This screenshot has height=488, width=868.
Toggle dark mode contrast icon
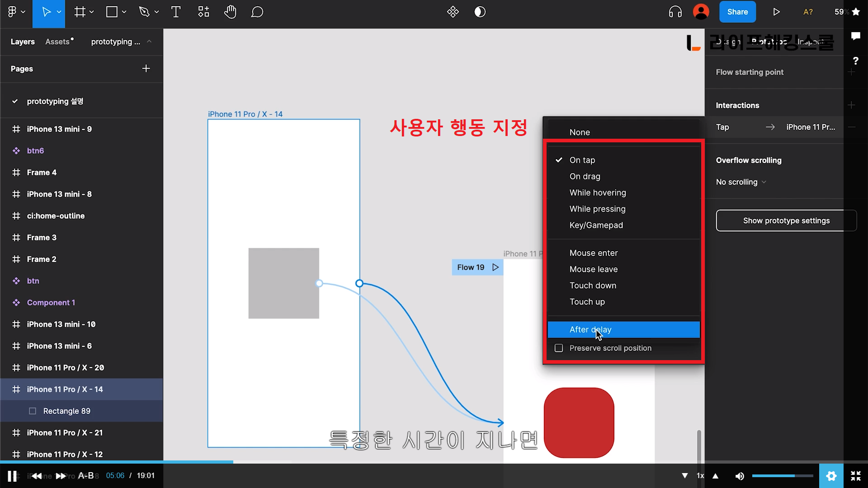(x=480, y=12)
